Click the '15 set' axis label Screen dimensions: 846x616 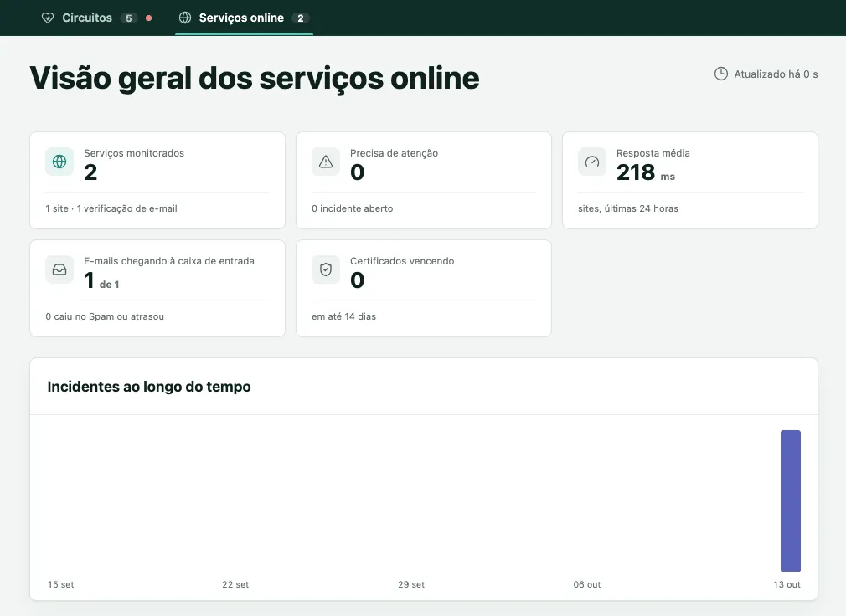point(60,584)
